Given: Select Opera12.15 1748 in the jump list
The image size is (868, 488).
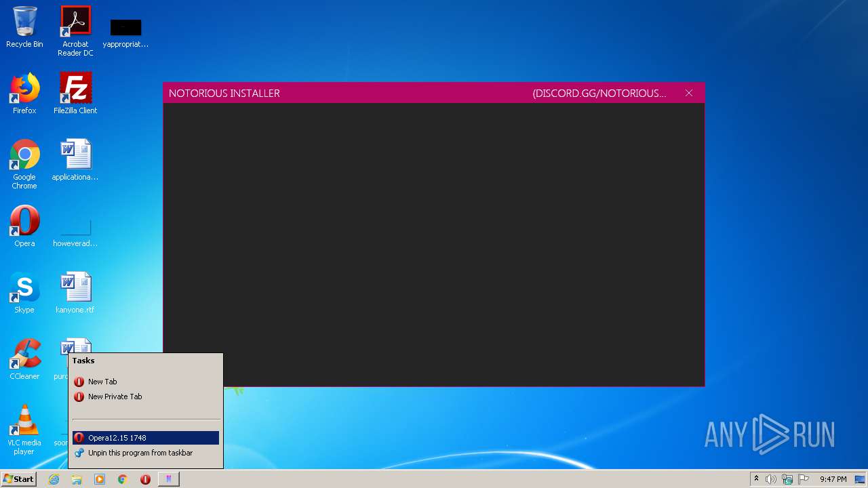Looking at the screenshot, I should (146, 438).
